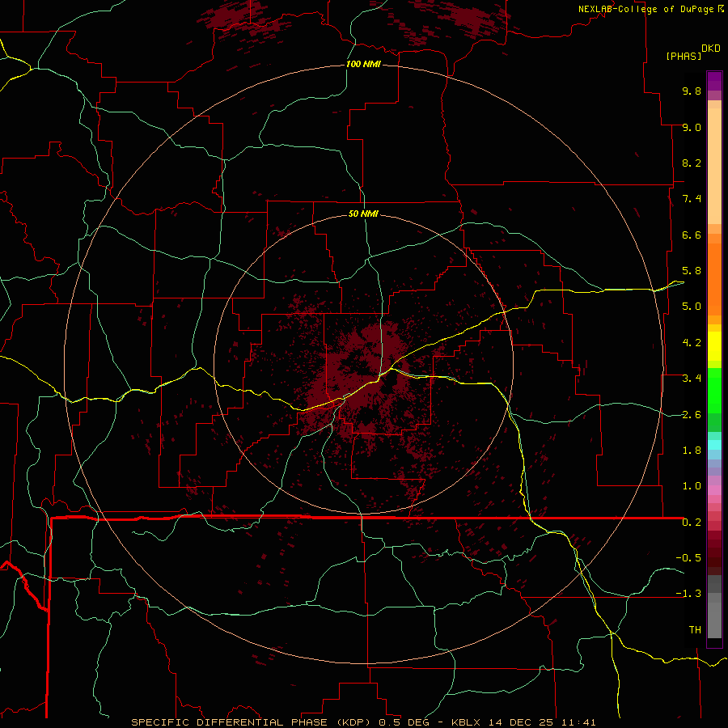
Task: Click the -0.5 value on the color scale
Action: point(688,558)
